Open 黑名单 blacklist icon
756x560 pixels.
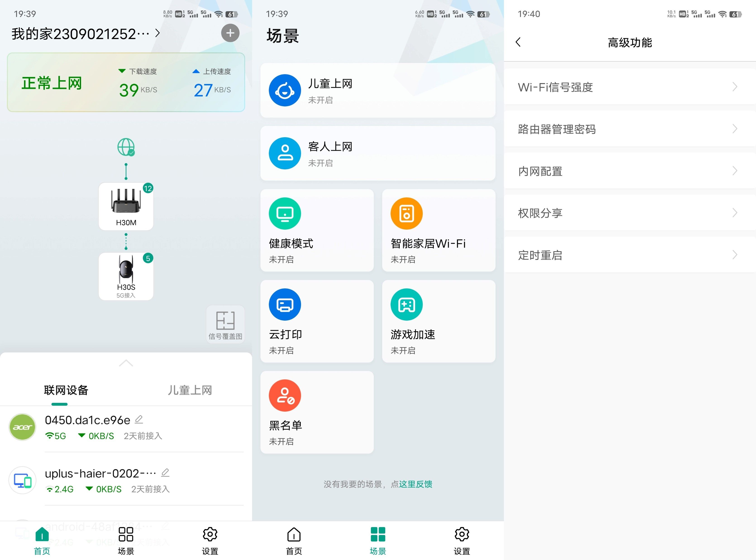click(285, 395)
